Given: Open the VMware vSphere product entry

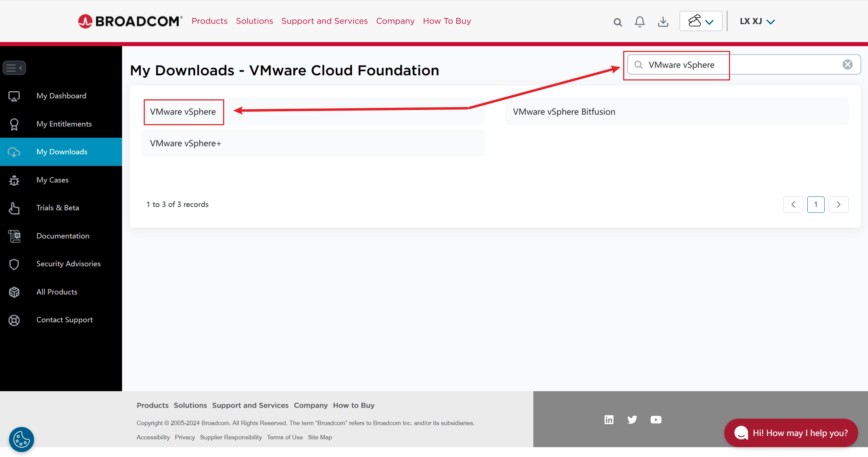Looking at the screenshot, I should 183,112.
